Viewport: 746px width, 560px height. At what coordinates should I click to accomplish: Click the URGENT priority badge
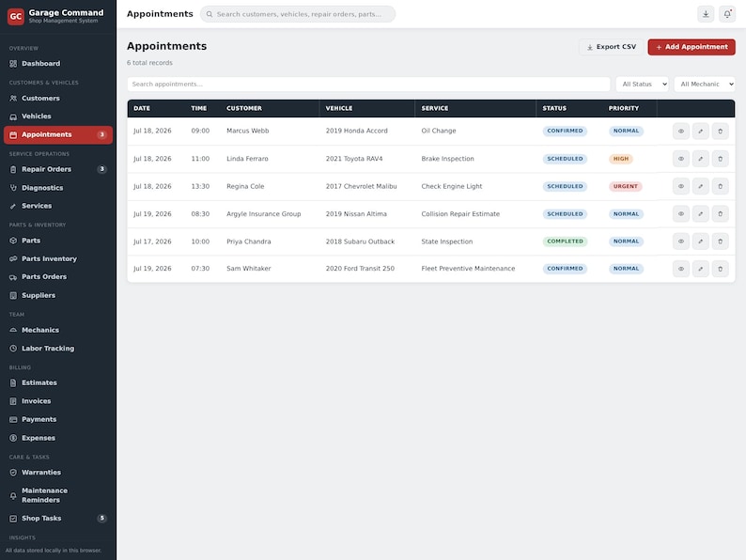(x=626, y=186)
